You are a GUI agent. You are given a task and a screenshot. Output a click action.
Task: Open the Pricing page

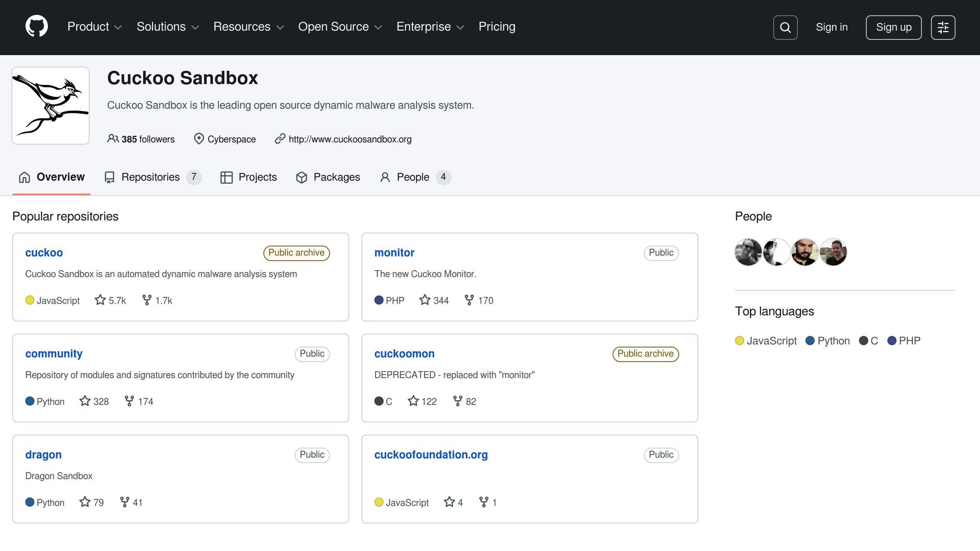(497, 27)
